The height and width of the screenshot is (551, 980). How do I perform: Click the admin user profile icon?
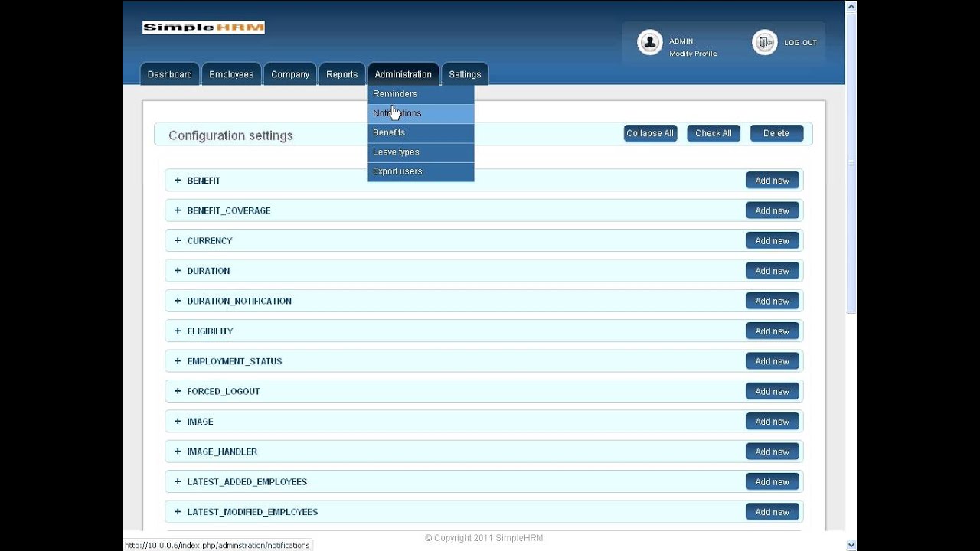click(649, 42)
